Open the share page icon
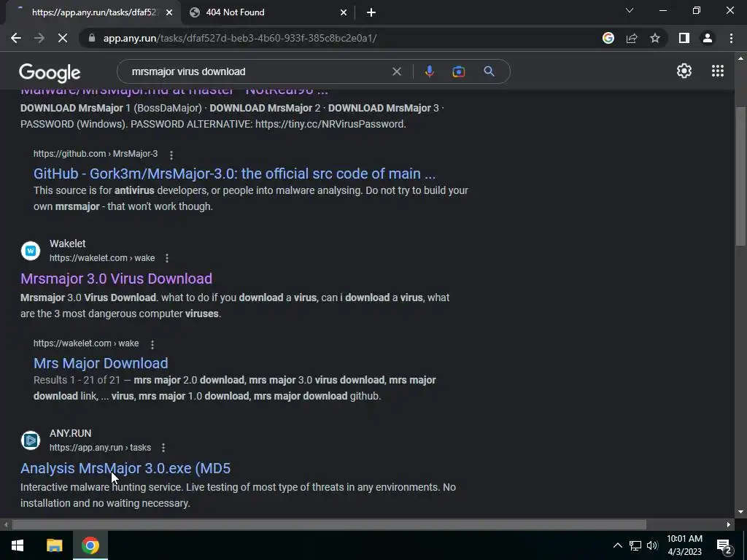 pyautogui.click(x=632, y=38)
